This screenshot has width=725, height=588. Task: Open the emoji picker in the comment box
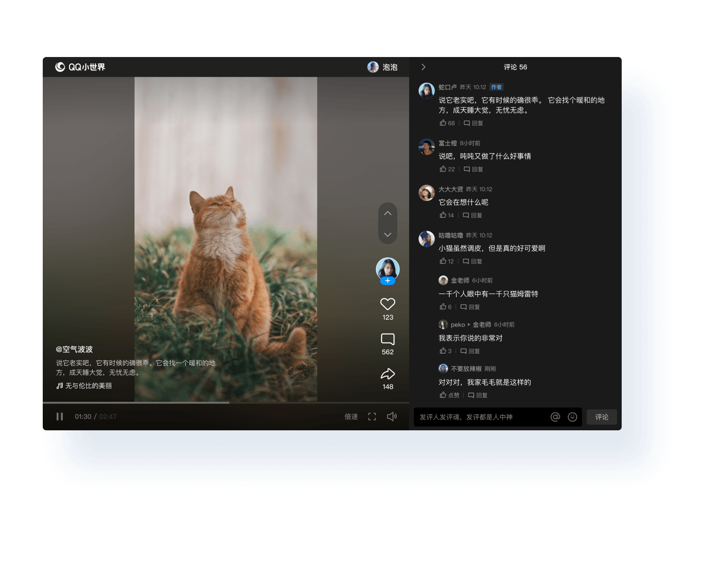click(573, 417)
